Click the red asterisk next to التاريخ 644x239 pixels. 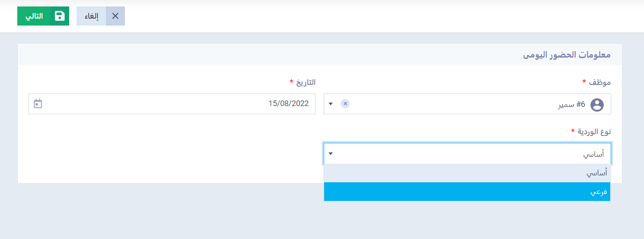tap(291, 81)
